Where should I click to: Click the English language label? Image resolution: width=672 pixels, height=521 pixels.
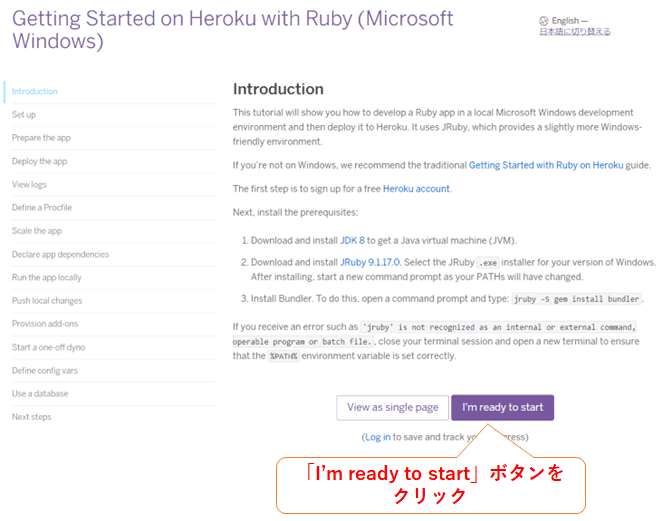[565, 21]
